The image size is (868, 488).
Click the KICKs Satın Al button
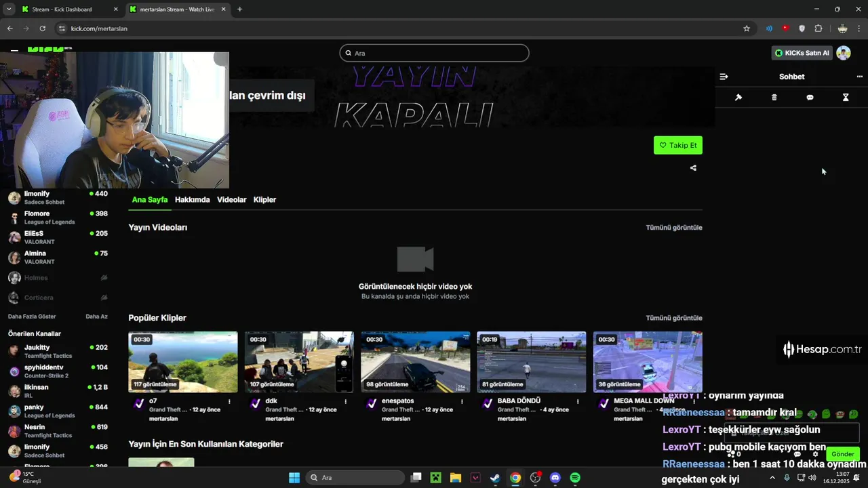[x=802, y=53]
